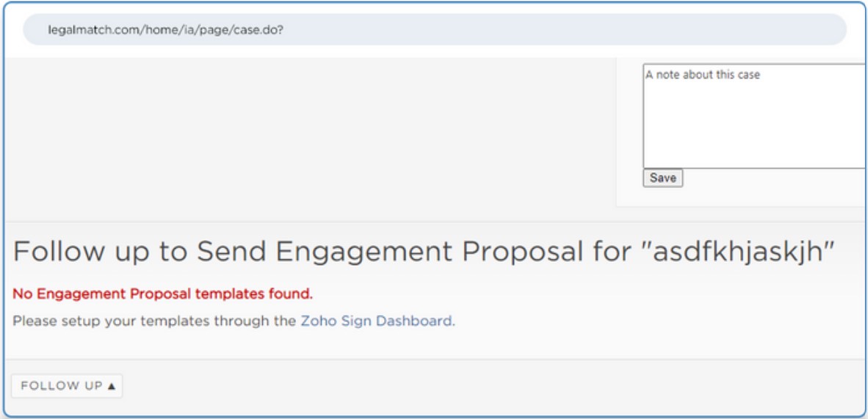The image size is (868, 419).
Task: Click the "FOLLOW UP" label text
Action: pos(61,386)
